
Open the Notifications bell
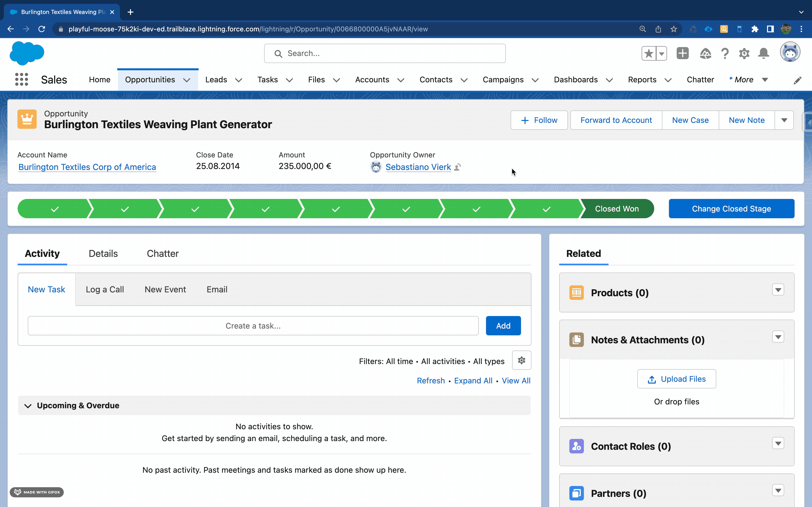763,53
